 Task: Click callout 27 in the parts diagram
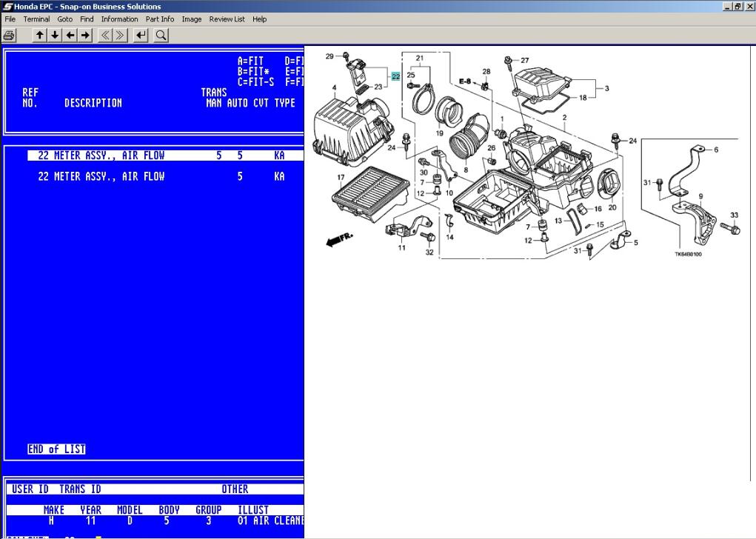click(x=524, y=61)
